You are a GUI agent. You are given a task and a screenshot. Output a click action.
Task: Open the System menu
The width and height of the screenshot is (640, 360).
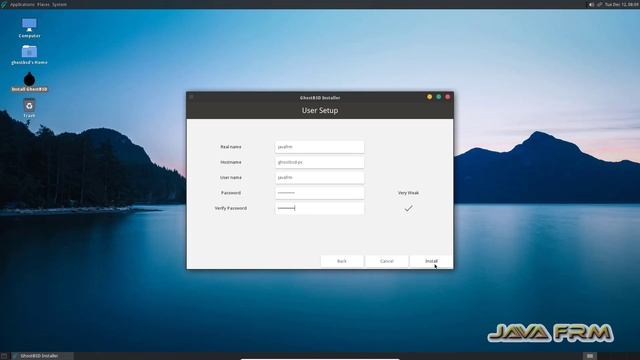pos(59,4)
